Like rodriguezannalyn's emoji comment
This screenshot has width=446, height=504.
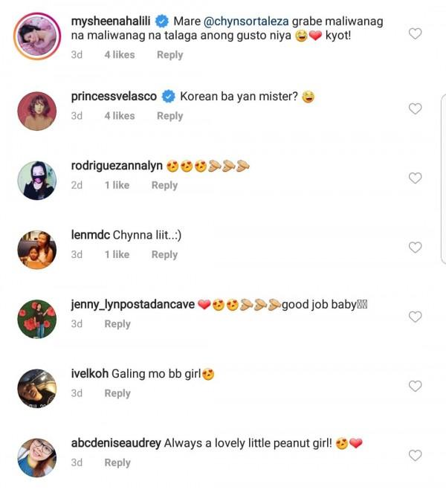(416, 178)
